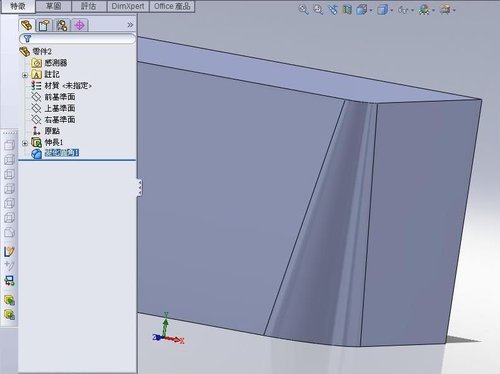This screenshot has width=500, height=374.
Task: Click the Zoom to Area icon
Action: click(x=318, y=10)
